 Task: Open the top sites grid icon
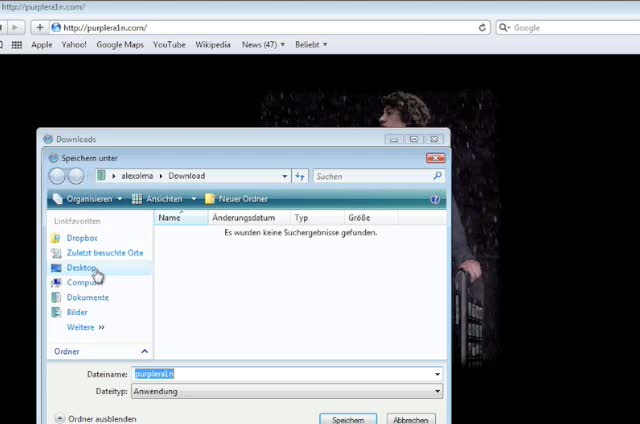(17, 45)
